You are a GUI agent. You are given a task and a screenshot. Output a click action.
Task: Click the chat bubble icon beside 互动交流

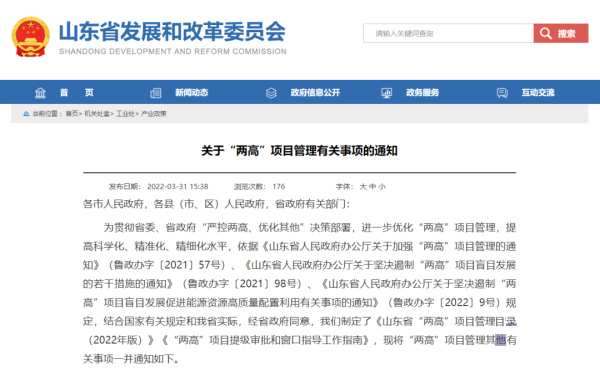[502, 93]
